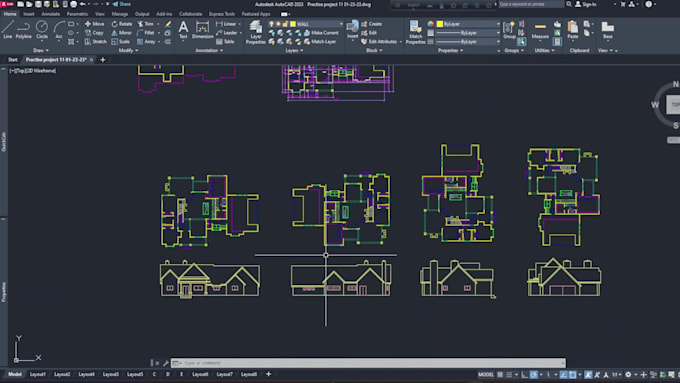Toggle WALL layer lock icon
The image size is (680, 383).
[x=285, y=24]
